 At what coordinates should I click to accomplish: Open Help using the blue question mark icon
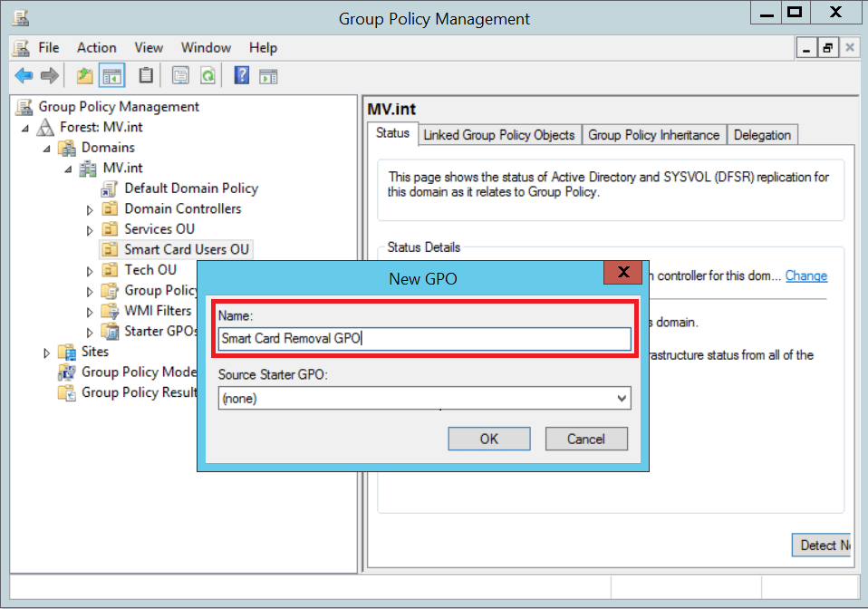(241, 75)
